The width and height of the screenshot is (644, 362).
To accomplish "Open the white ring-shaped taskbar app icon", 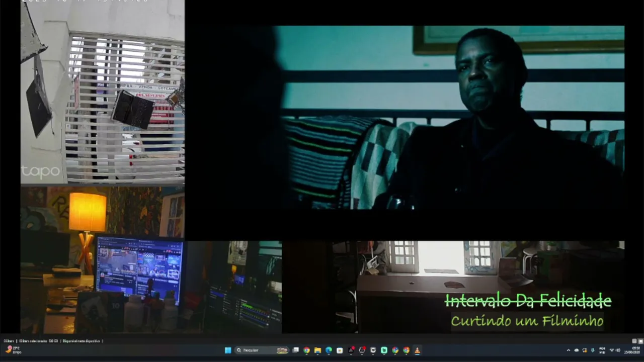I will coord(373,350).
